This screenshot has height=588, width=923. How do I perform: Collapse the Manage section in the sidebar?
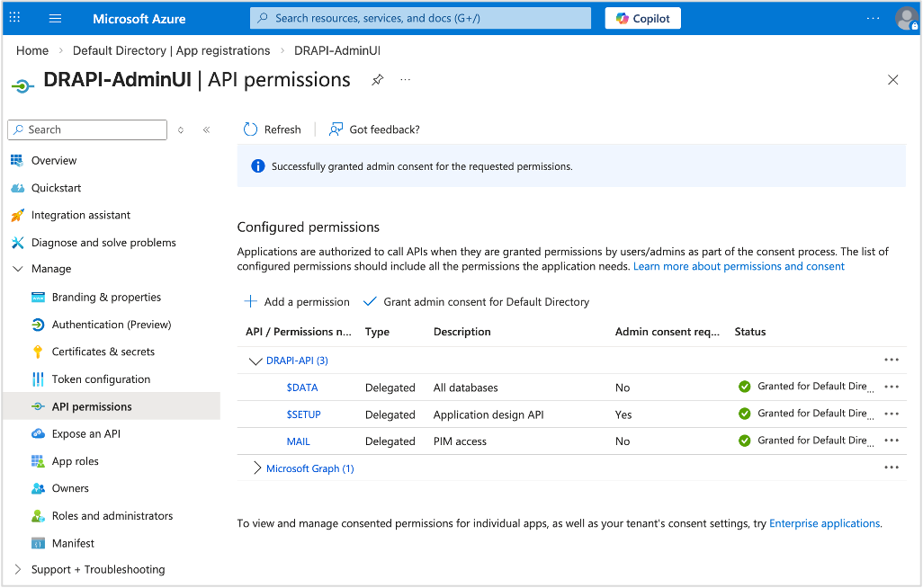(x=17, y=269)
